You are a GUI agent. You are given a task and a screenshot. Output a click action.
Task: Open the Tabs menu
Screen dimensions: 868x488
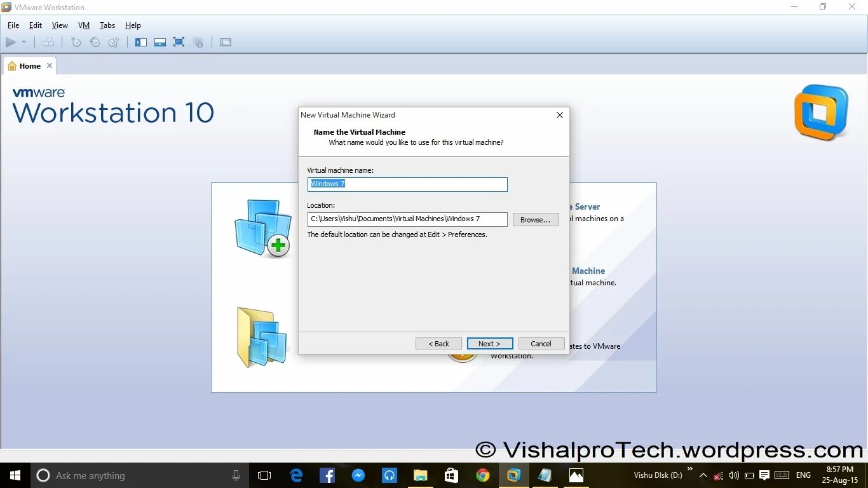click(x=107, y=25)
